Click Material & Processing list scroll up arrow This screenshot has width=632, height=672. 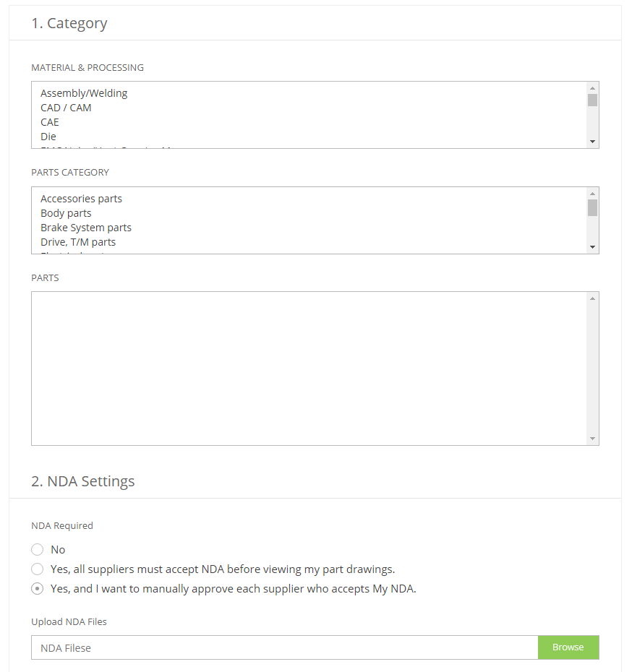pyautogui.click(x=592, y=88)
